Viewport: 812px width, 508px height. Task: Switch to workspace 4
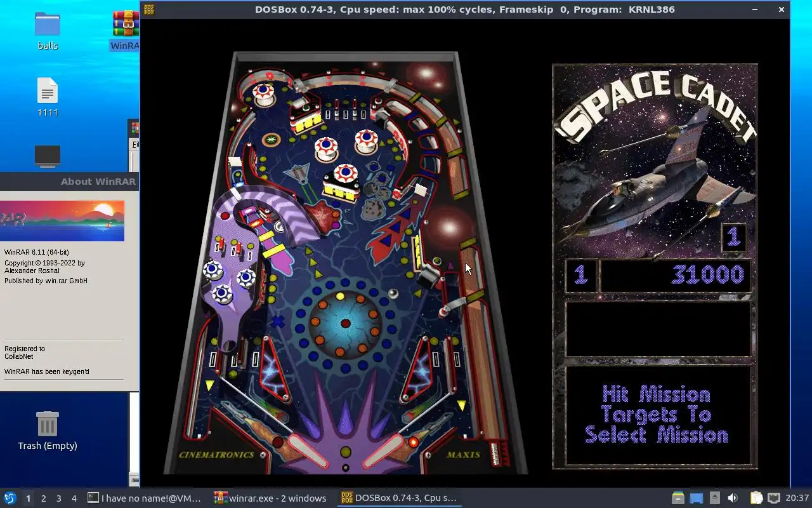(x=74, y=498)
